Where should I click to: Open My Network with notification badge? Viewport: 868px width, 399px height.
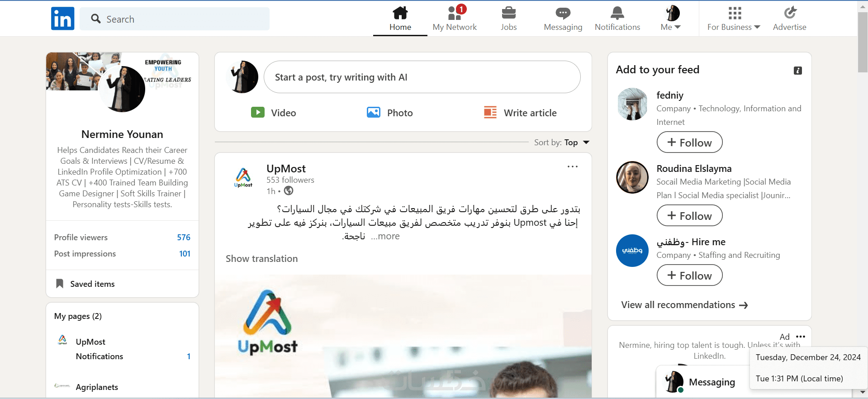[455, 19]
